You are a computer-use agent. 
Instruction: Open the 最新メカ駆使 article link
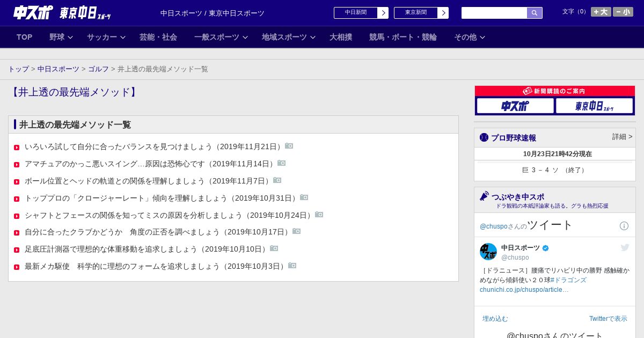[x=156, y=266]
